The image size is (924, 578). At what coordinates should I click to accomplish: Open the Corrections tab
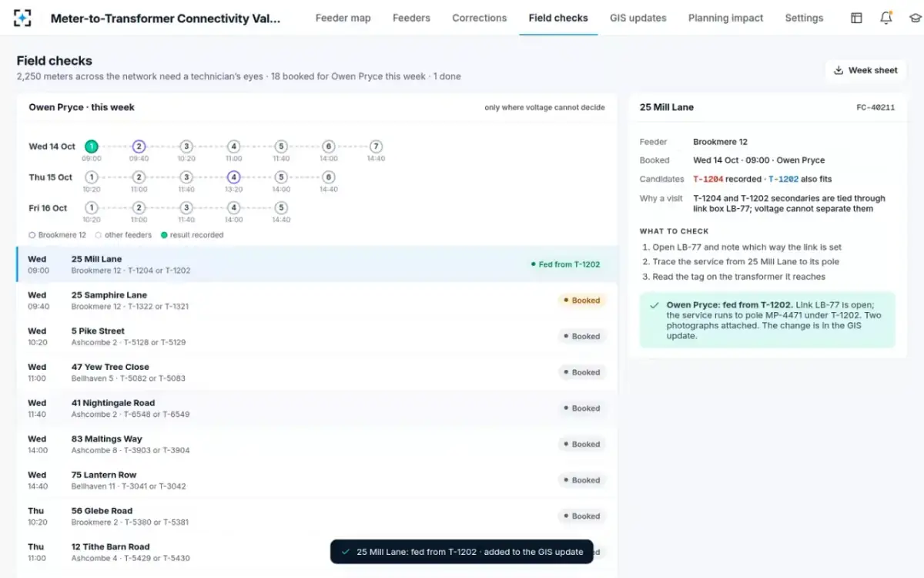coord(479,18)
